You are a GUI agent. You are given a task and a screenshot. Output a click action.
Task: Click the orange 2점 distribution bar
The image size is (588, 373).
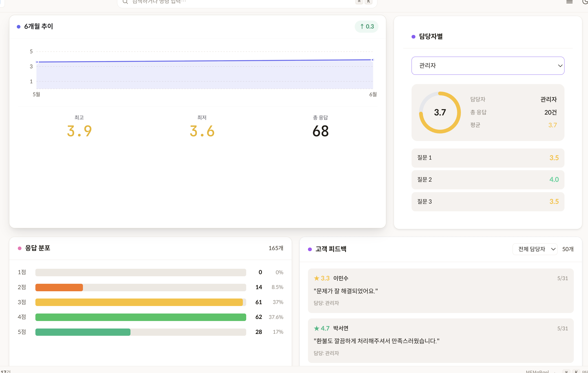pos(59,287)
